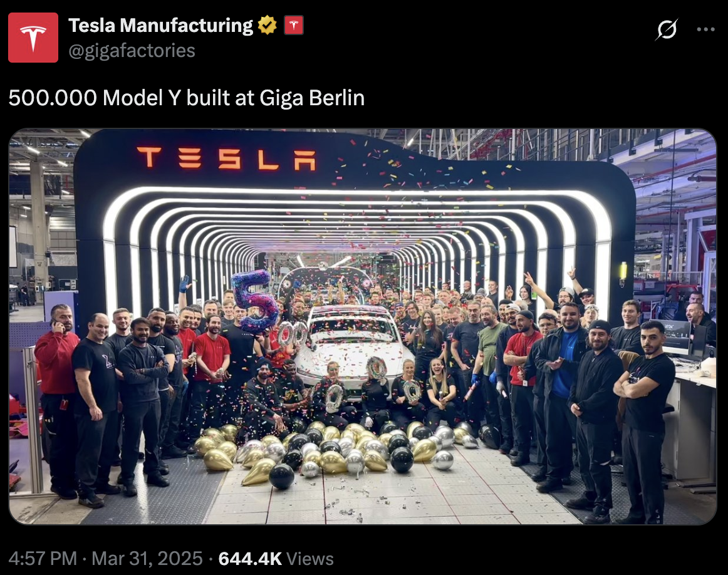Select the post text about Giga Berlin
728x575 pixels.
[x=187, y=98]
